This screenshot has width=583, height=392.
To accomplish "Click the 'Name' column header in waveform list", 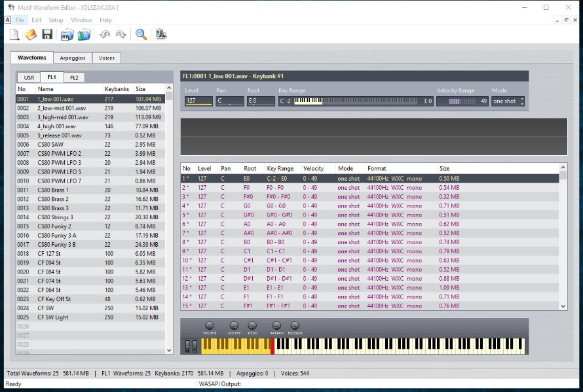I will coord(69,89).
